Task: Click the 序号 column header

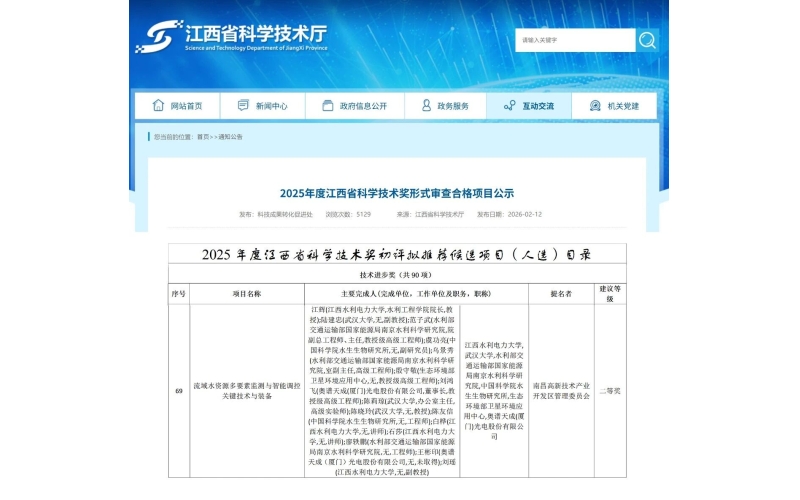Action: point(179,293)
